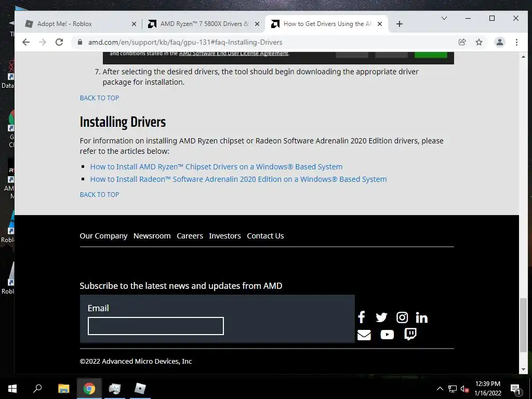Click BACK TO TOP link below article list
532x399 pixels.
click(x=99, y=195)
